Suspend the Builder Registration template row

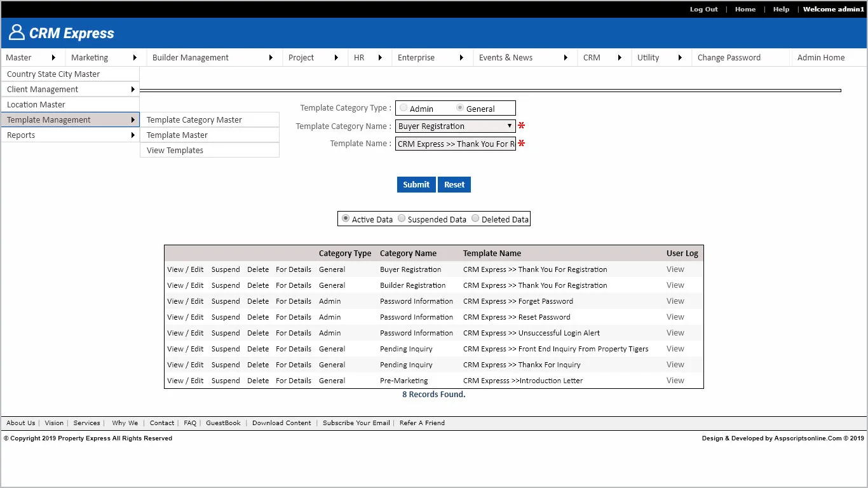226,285
